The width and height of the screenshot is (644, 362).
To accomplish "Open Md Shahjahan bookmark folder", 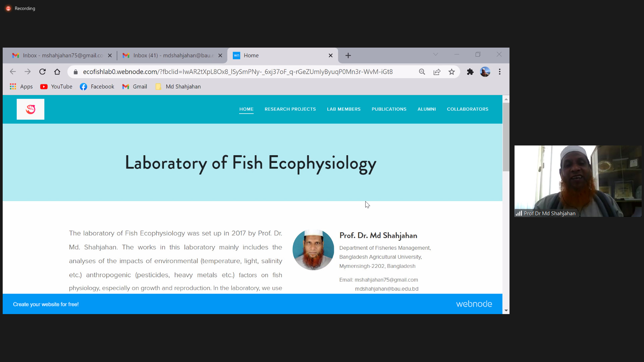I will pos(178,86).
